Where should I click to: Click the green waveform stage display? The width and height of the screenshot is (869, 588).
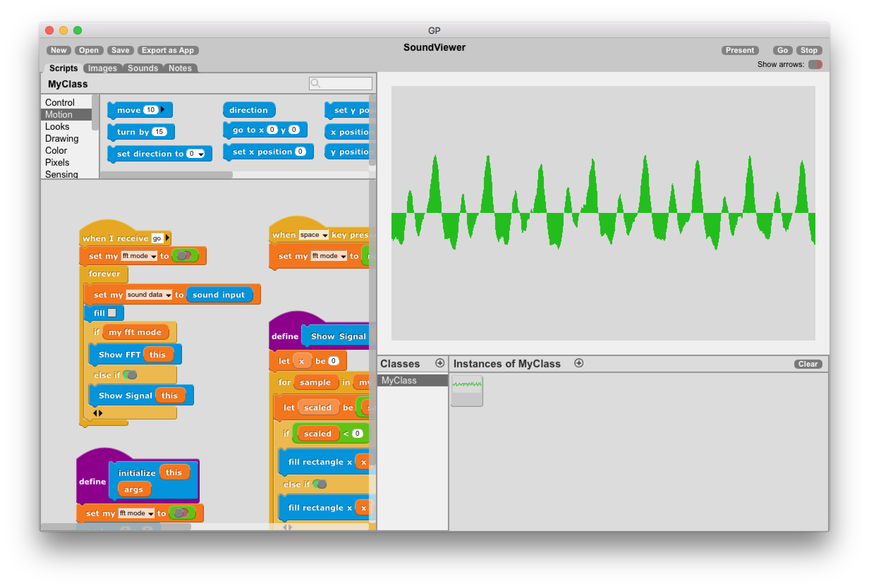(603, 213)
